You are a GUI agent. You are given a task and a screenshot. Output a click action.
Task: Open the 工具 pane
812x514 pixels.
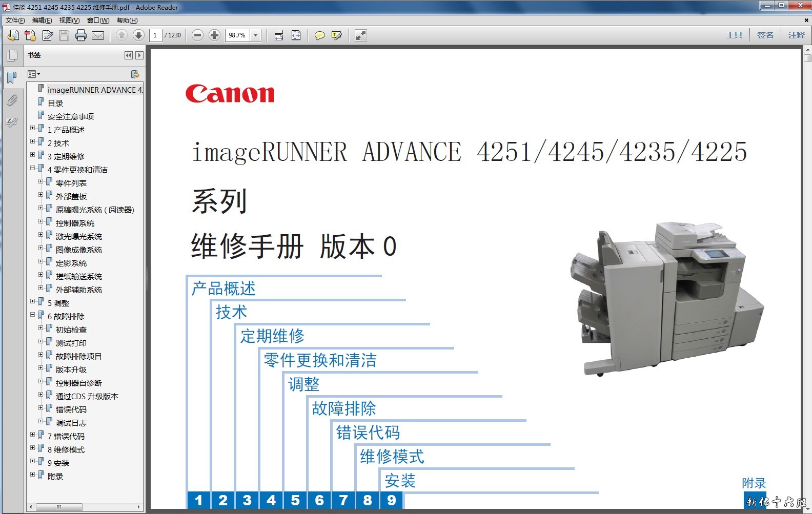coord(734,35)
